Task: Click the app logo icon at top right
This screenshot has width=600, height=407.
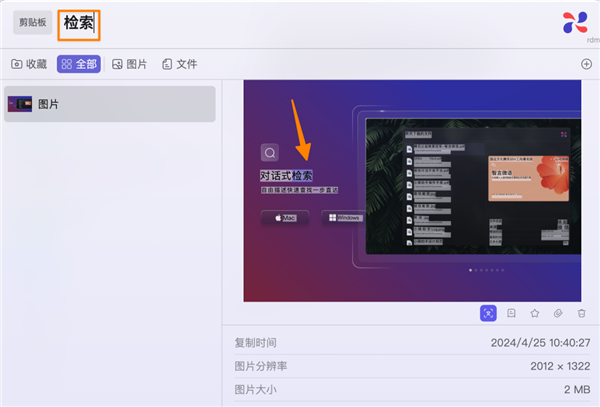Action: 575,20
